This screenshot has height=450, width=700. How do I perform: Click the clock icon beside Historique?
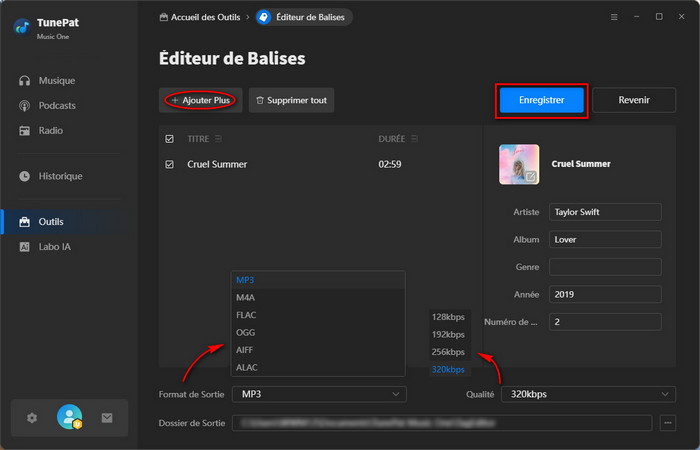click(25, 176)
